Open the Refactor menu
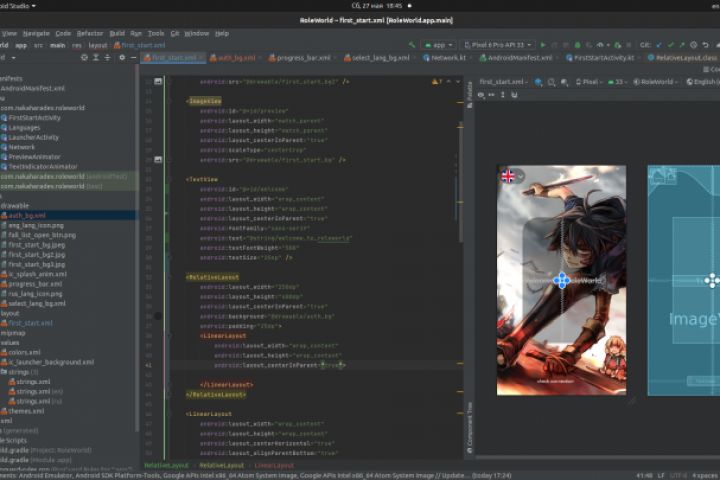Image resolution: width=720 pixels, height=480 pixels. tap(89, 33)
